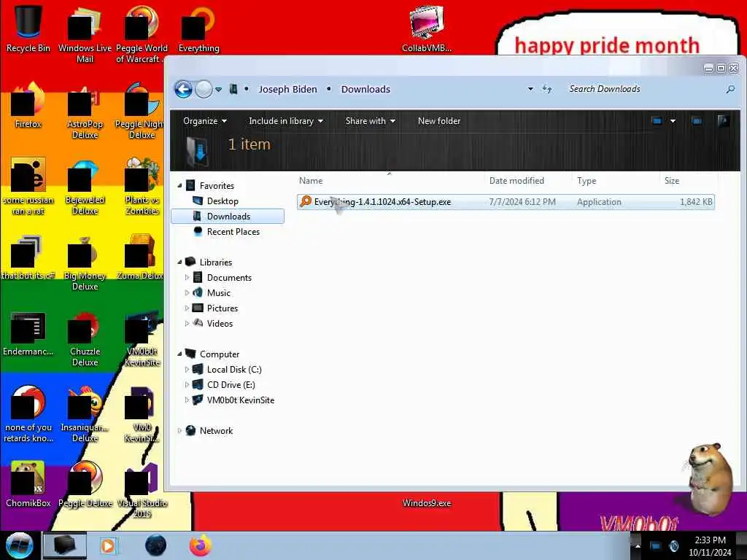The image size is (747, 560).
Task: Select the Peggle Deluxe desktop icon
Action: 85,485
